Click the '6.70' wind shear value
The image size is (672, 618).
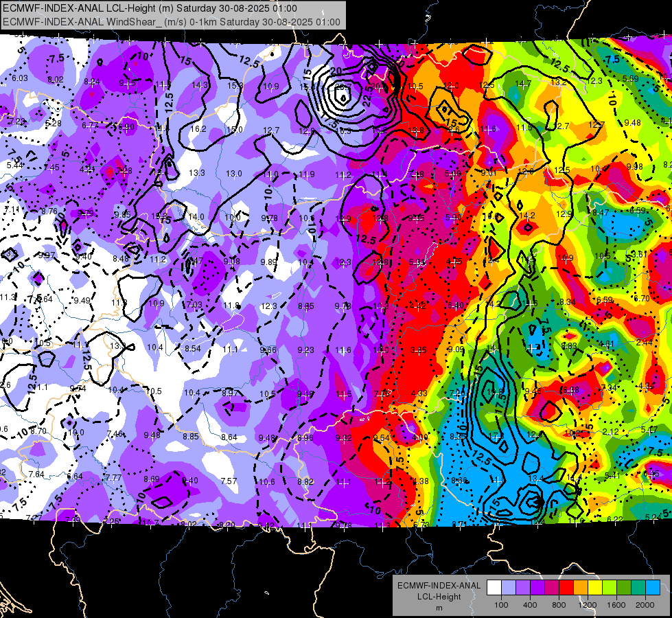coord(642,298)
